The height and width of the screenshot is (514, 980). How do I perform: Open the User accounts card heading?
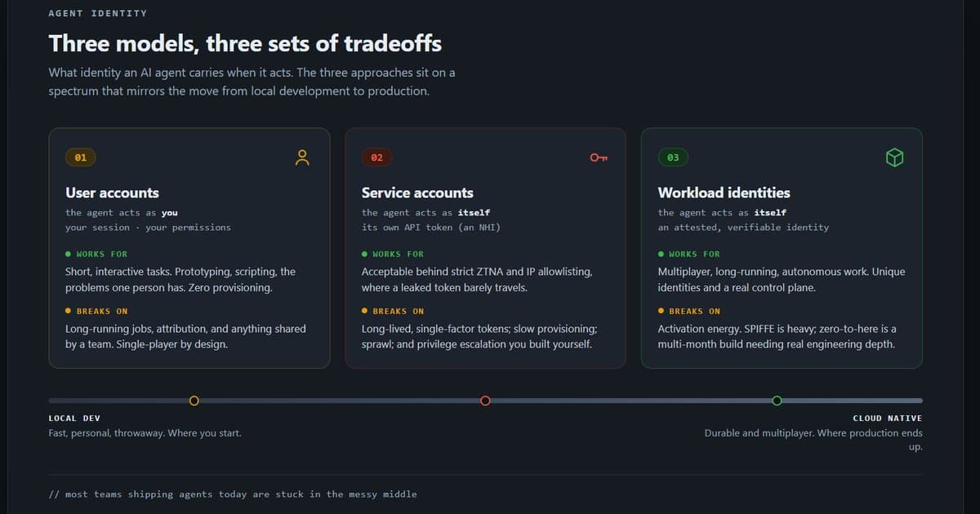(x=113, y=193)
